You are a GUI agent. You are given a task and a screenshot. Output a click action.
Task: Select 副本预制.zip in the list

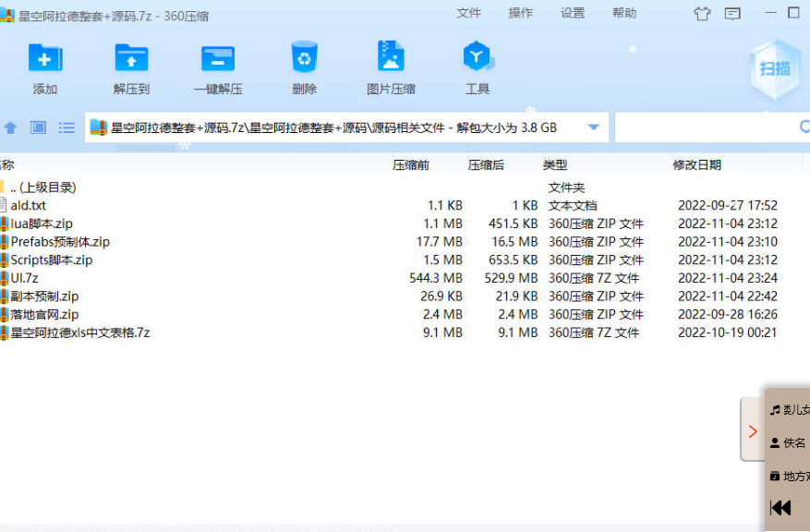point(44,296)
